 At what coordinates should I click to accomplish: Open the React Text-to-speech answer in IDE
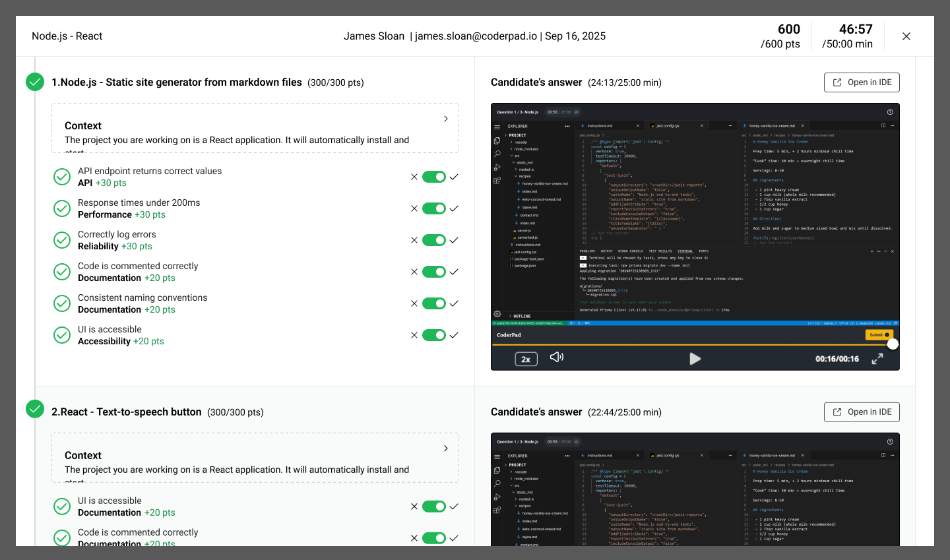(x=862, y=412)
